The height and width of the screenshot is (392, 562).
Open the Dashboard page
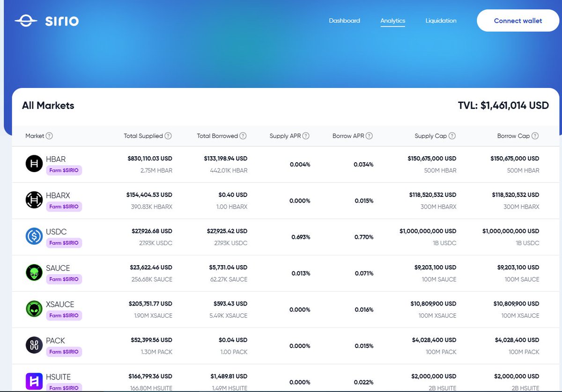(344, 21)
